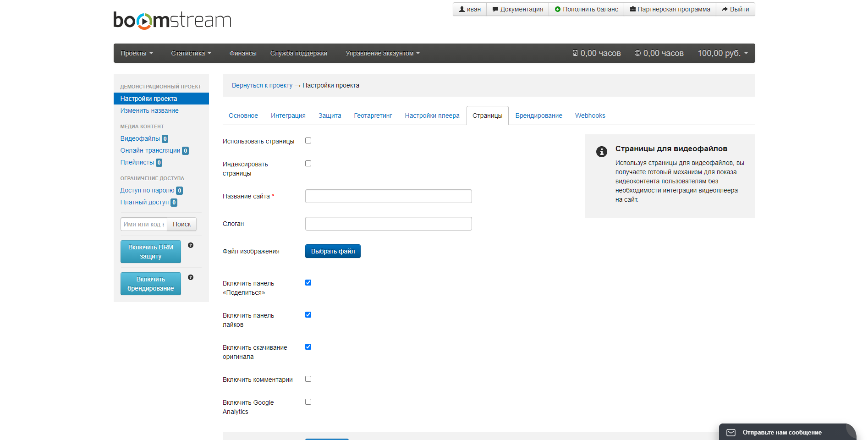Screen dimensions: 868x440
Task: Click the traffic hours globe indicator
Action: (x=659, y=53)
